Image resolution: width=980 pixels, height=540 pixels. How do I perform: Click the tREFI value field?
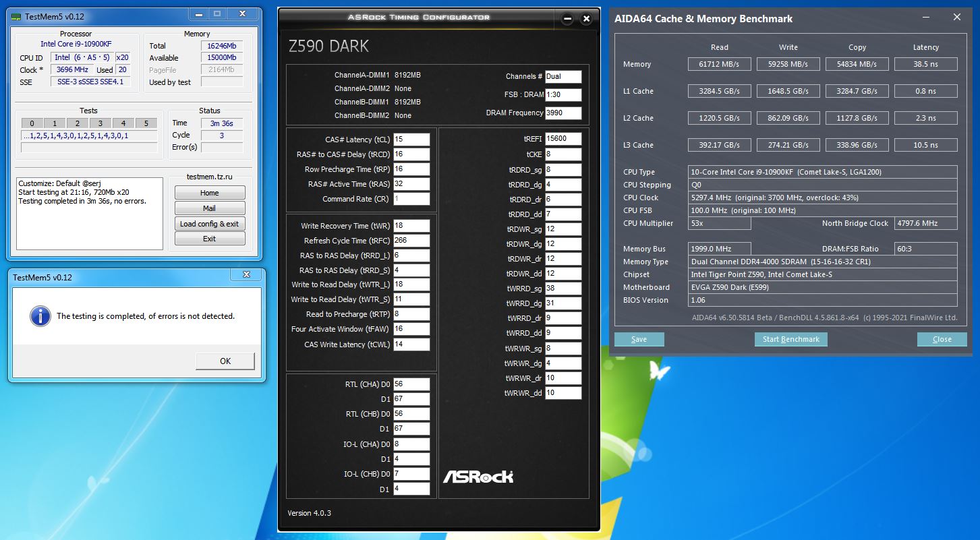tap(563, 140)
